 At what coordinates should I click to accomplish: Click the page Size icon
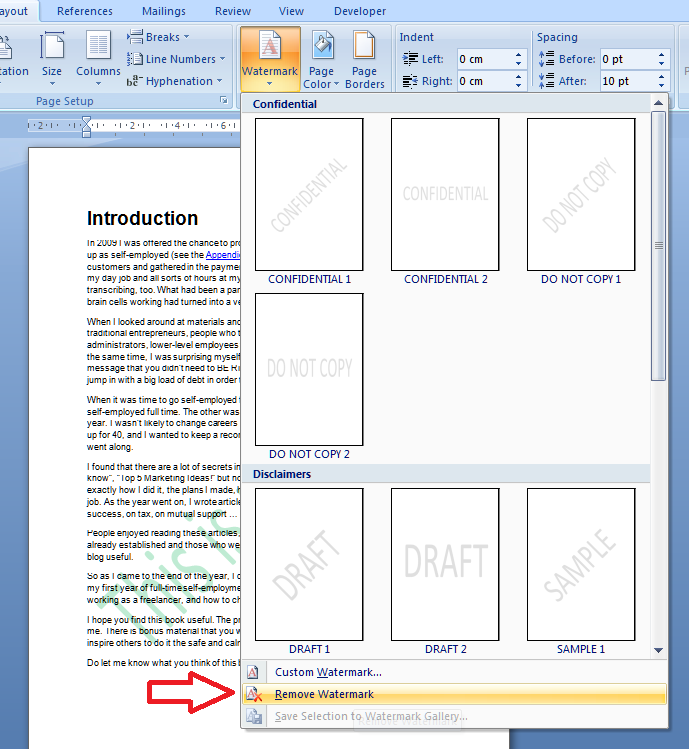pyautogui.click(x=52, y=46)
